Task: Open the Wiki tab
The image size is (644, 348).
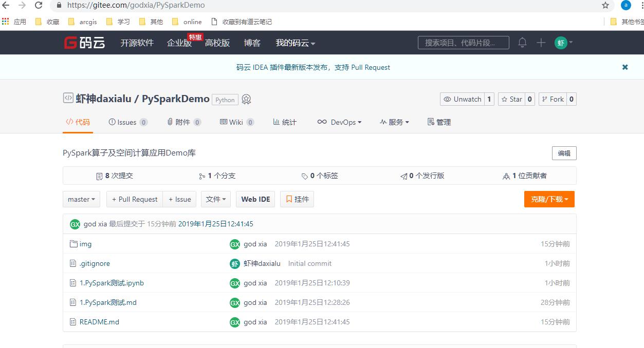Action: click(x=237, y=122)
